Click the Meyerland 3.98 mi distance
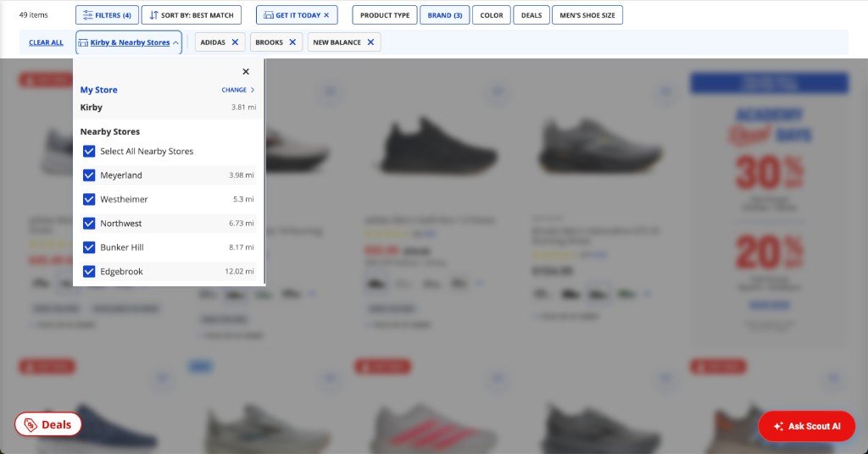 tap(242, 175)
